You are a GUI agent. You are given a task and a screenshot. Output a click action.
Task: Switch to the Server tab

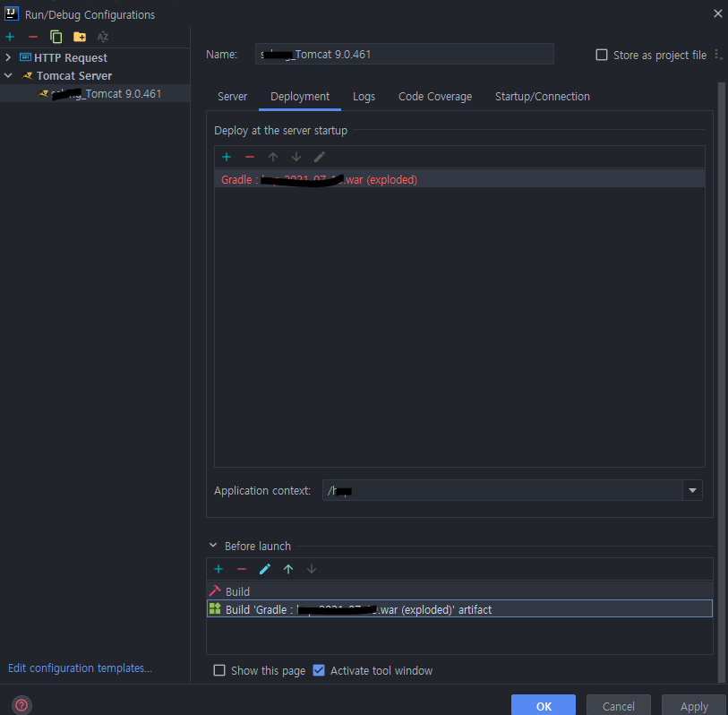coord(232,96)
